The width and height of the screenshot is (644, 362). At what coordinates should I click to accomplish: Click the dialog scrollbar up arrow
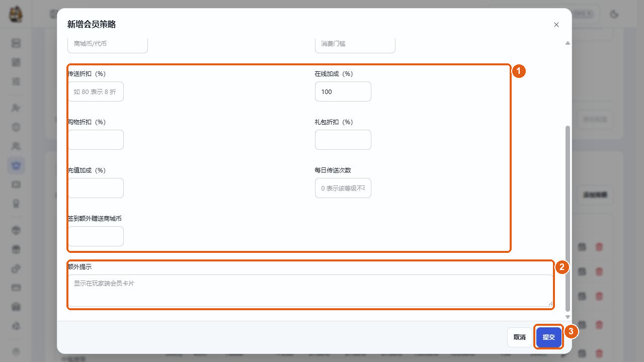click(x=568, y=43)
